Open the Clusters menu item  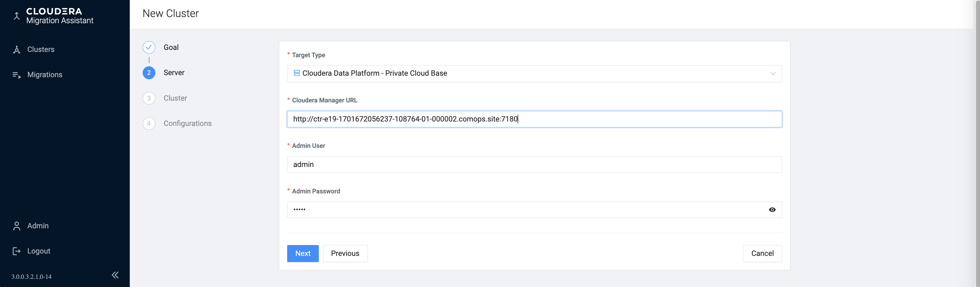pyautogui.click(x=41, y=50)
